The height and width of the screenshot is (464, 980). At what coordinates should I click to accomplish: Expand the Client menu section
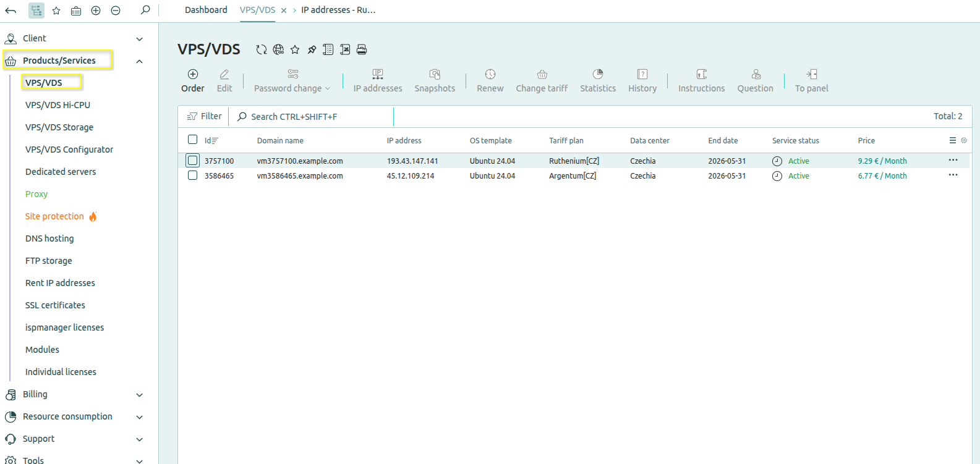[140, 39]
